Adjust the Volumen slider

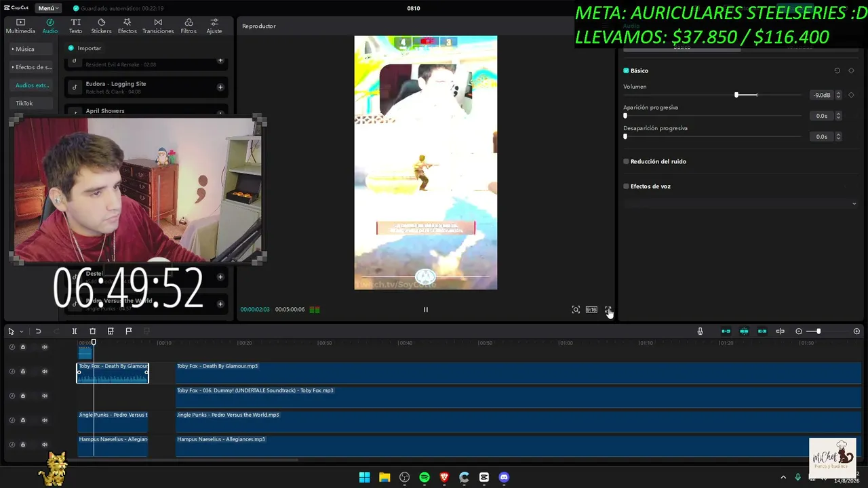pos(736,95)
